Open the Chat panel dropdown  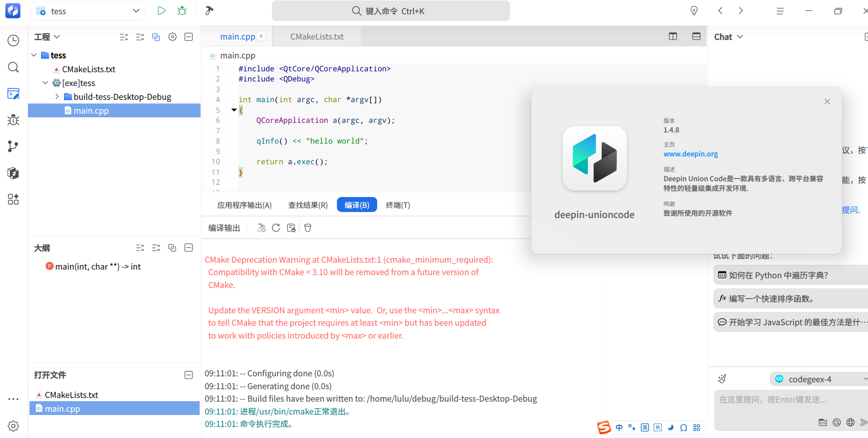[x=740, y=37]
